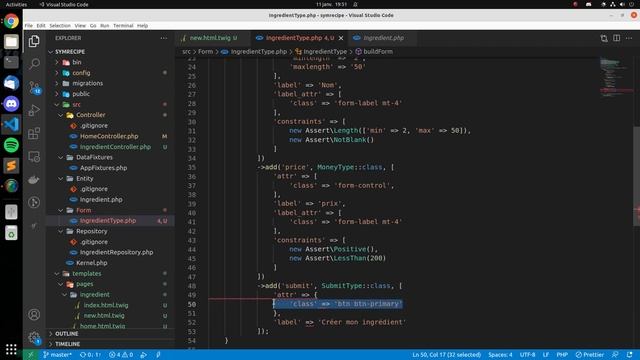Change Spaces: 4 indentation setting
Screen dimensions: 640x360
(500, 355)
